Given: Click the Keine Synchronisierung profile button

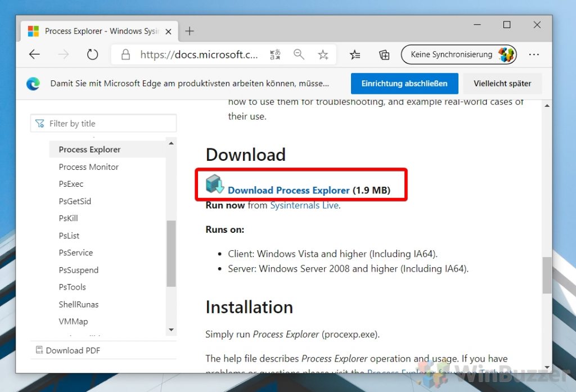Looking at the screenshot, I should tap(458, 55).
